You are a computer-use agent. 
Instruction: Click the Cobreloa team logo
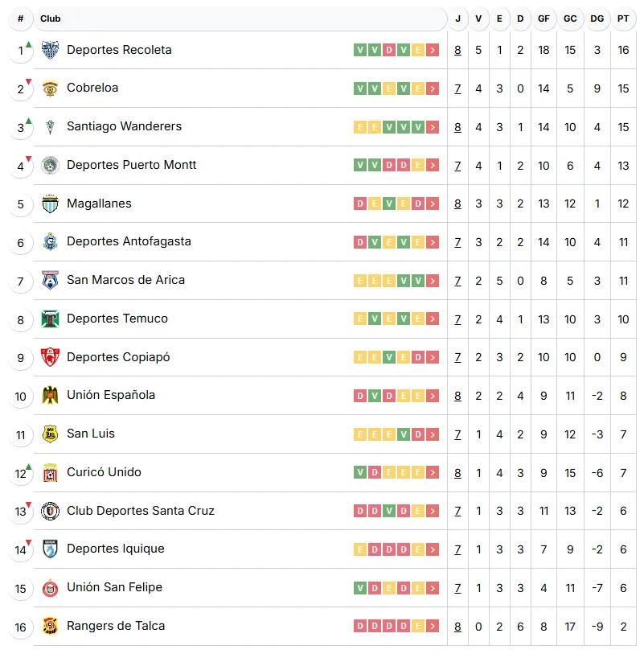50,88
